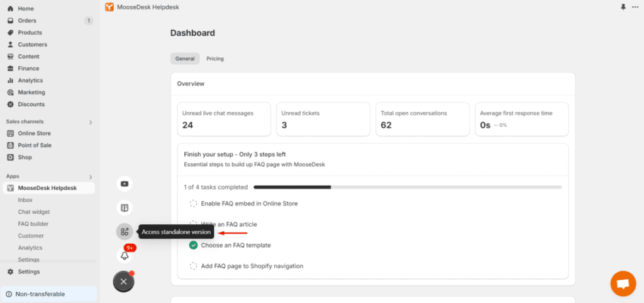Click the Dashboard page heading

pos(192,33)
